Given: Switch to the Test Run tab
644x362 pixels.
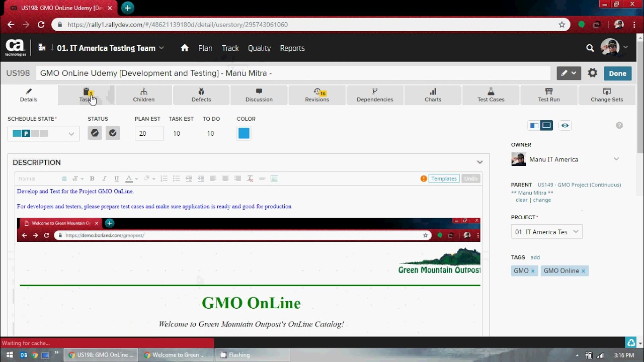Looking at the screenshot, I should (x=549, y=95).
